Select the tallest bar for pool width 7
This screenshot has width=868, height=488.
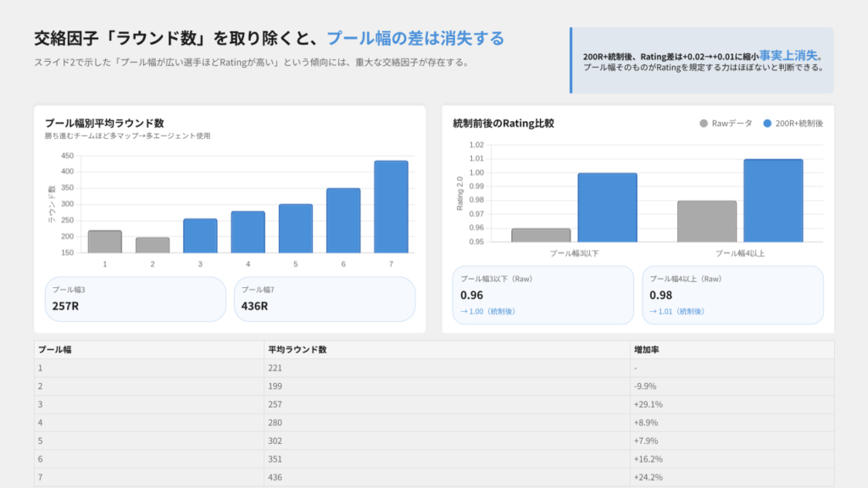coord(391,207)
